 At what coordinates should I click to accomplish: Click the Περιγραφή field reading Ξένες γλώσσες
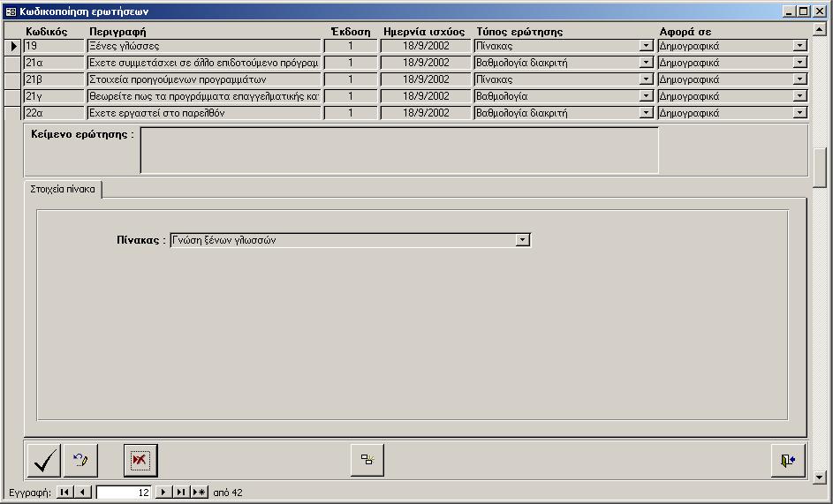click(x=203, y=46)
